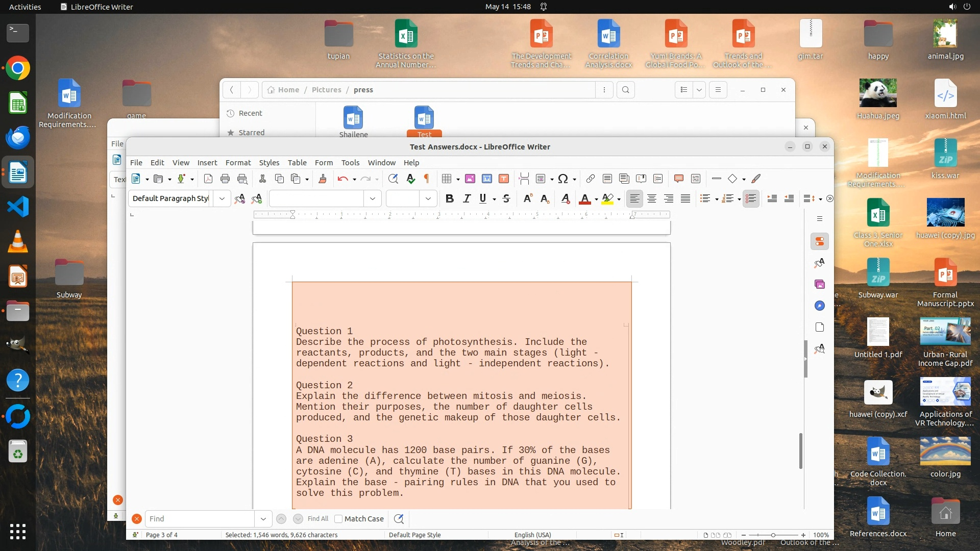
Task: Export document directly as PDF
Action: click(208, 179)
